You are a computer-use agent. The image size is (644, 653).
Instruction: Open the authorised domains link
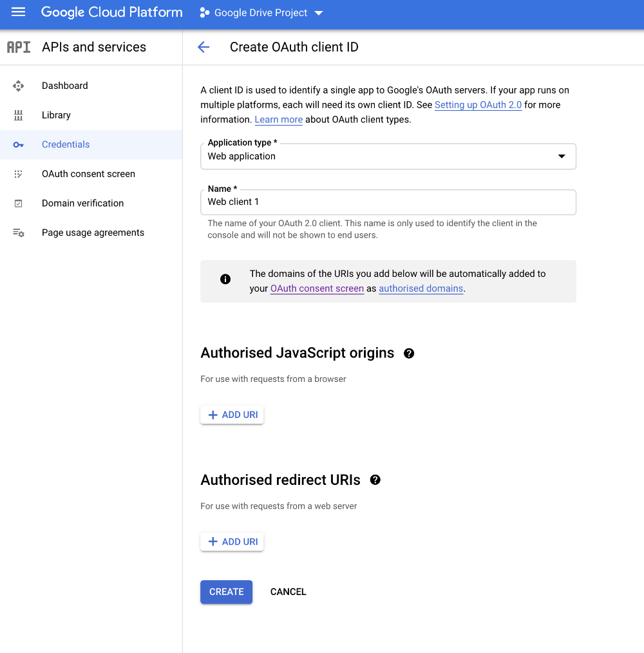pyautogui.click(x=421, y=289)
